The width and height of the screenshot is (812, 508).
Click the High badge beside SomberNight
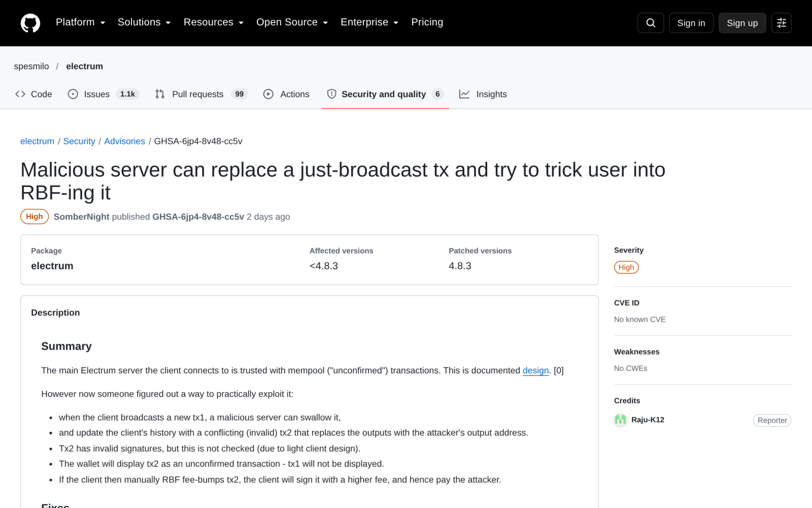pyautogui.click(x=35, y=216)
